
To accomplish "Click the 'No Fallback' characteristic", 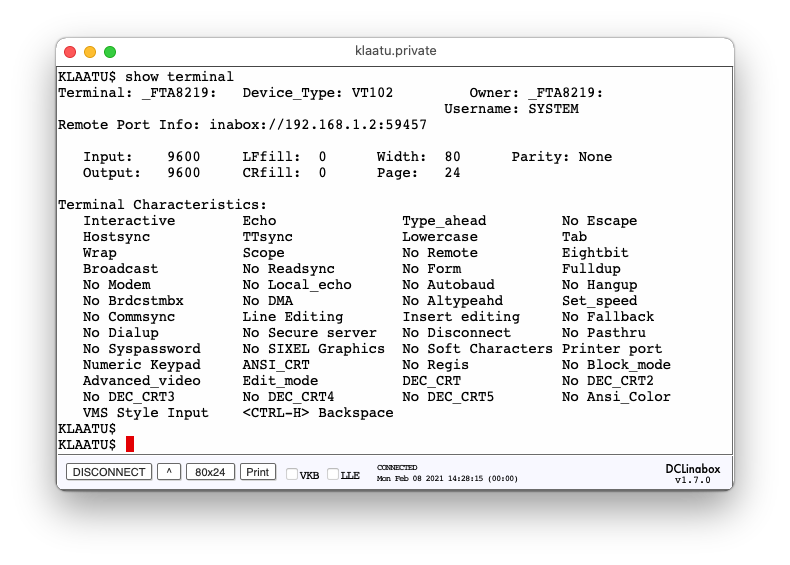I will pos(608,317).
